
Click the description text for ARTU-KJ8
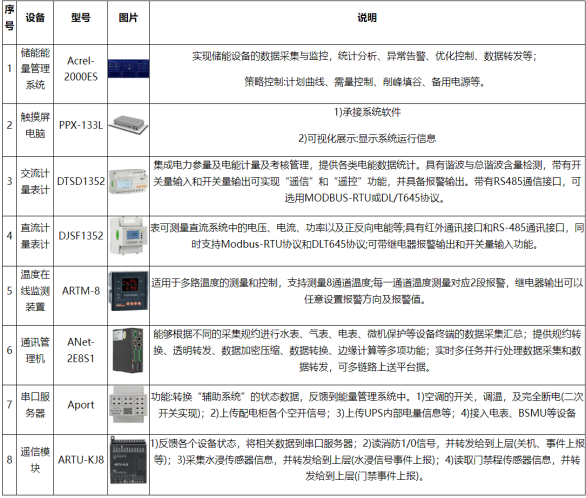[x=367, y=460]
